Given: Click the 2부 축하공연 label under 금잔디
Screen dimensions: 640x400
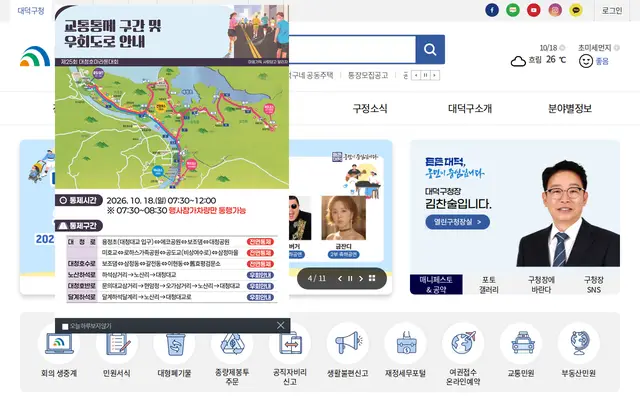Looking at the screenshot, I should click(x=343, y=254).
